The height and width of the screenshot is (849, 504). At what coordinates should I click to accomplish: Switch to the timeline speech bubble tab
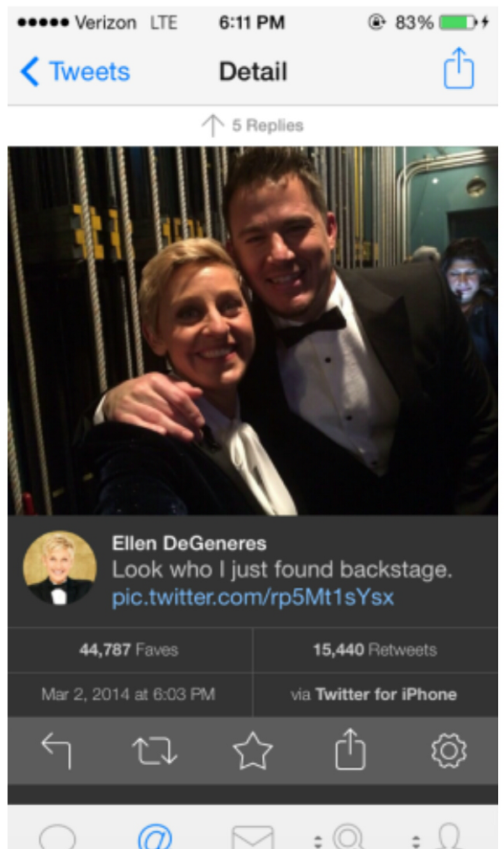(57, 837)
